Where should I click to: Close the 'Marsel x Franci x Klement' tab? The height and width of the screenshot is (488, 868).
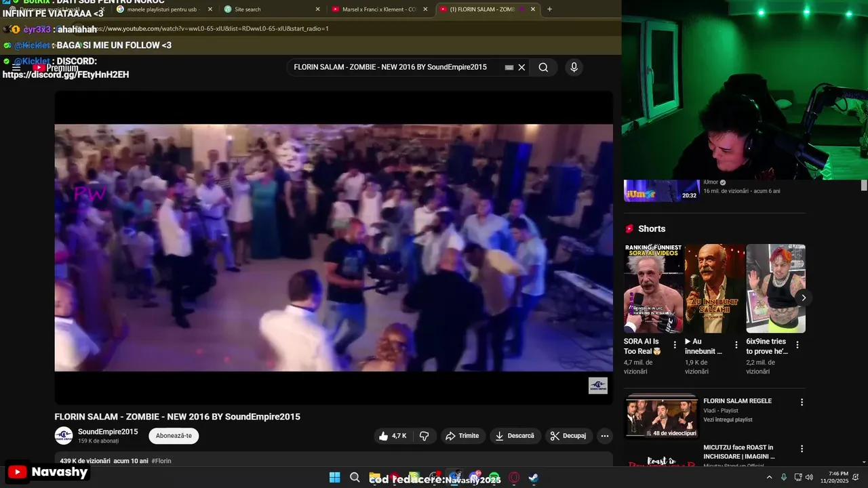point(425,9)
